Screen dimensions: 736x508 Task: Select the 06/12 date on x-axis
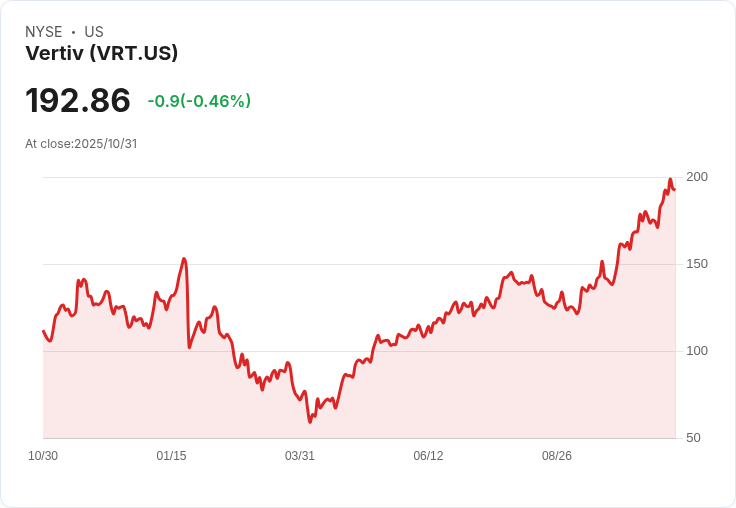point(428,456)
